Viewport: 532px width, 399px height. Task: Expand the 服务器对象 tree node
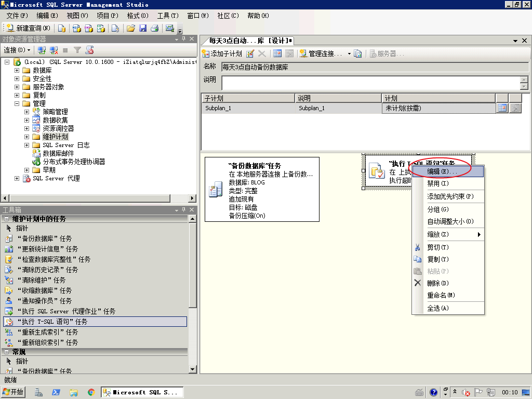17,87
